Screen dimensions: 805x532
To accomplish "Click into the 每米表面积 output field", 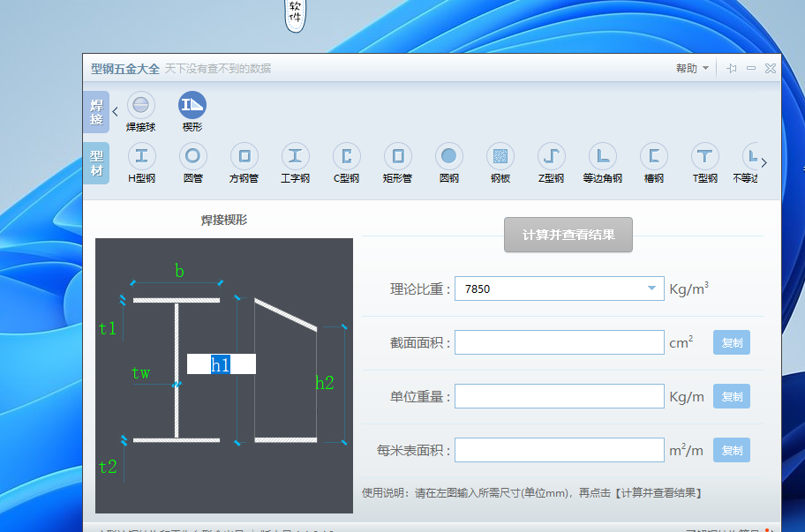I will click(560, 450).
